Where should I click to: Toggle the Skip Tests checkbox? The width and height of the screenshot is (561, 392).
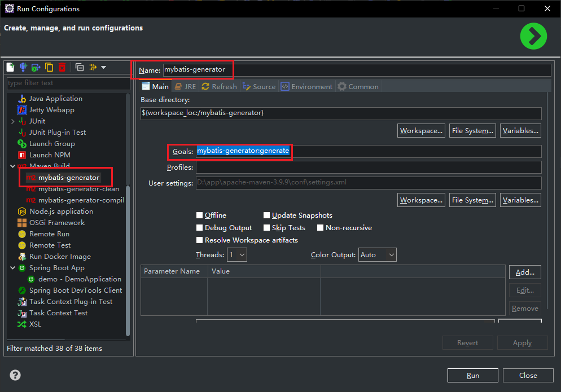pyautogui.click(x=267, y=228)
